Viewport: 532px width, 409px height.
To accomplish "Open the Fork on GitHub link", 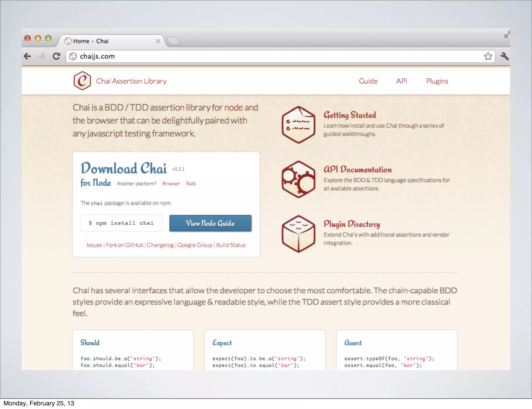I will click(x=124, y=245).
